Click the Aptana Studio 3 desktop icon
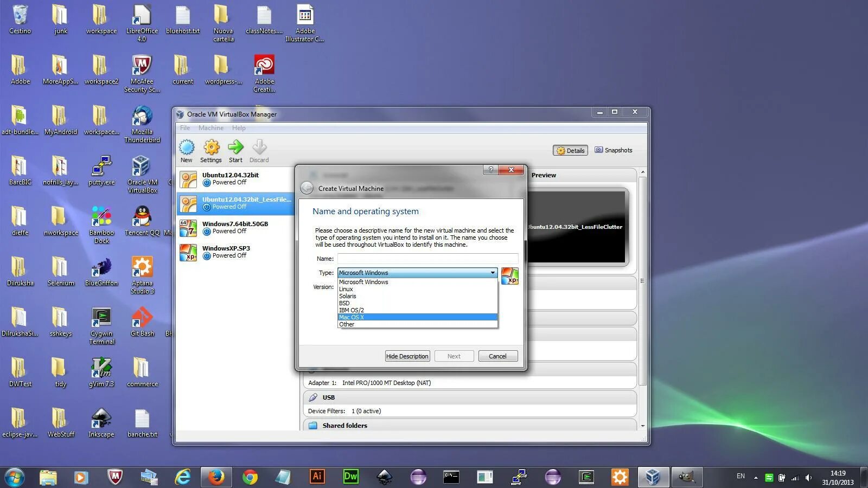This screenshot has width=868, height=488. (142, 275)
